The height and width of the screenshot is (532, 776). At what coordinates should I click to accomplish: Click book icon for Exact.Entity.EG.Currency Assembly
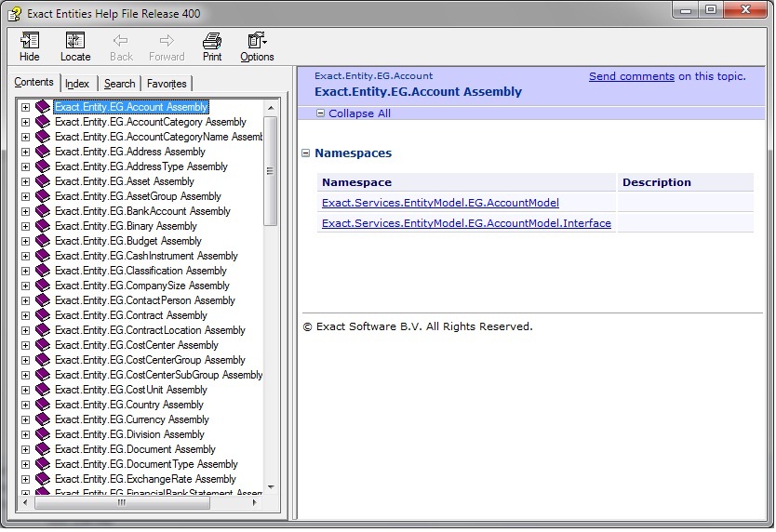pyautogui.click(x=43, y=419)
